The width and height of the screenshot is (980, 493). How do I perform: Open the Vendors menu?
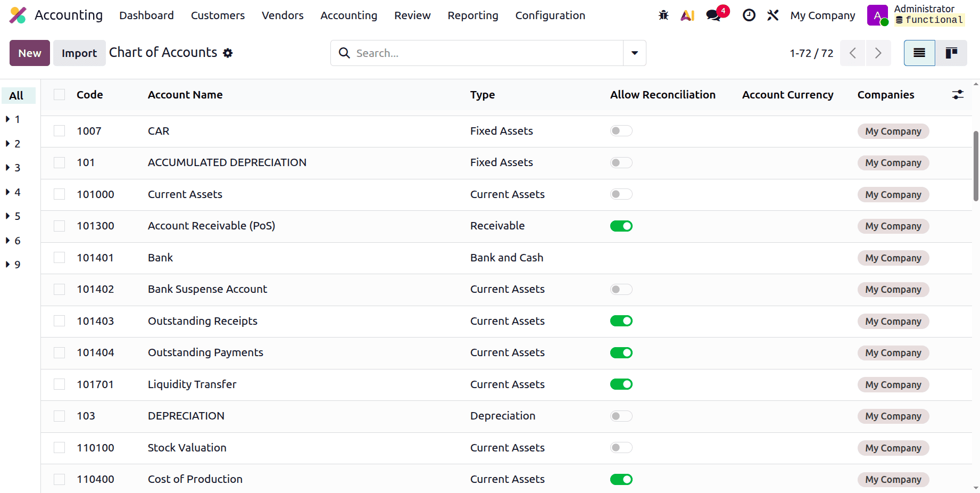click(x=283, y=15)
